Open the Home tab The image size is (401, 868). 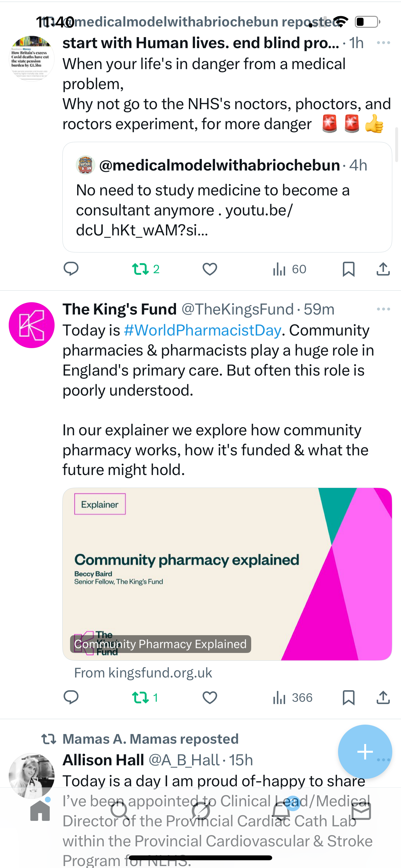[x=40, y=811]
